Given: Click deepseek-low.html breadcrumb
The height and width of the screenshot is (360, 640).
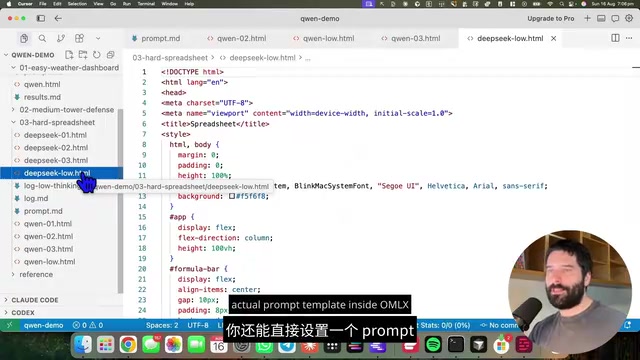Looking at the screenshot, I should click(x=262, y=58).
